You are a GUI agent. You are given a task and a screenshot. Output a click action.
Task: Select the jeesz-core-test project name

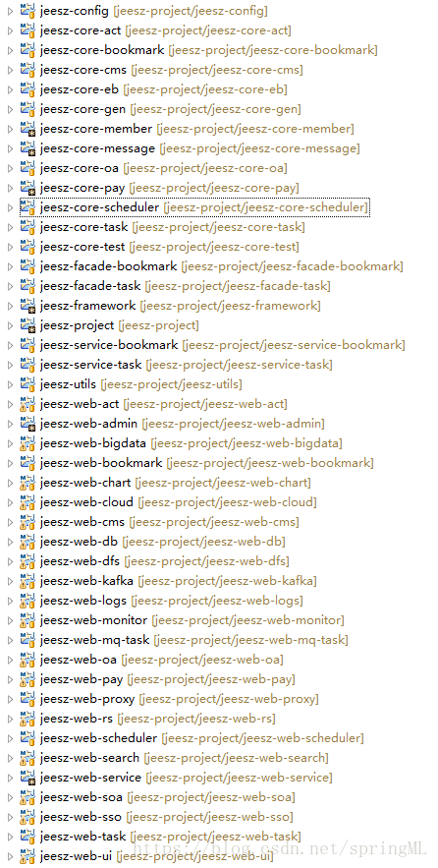[x=82, y=247]
